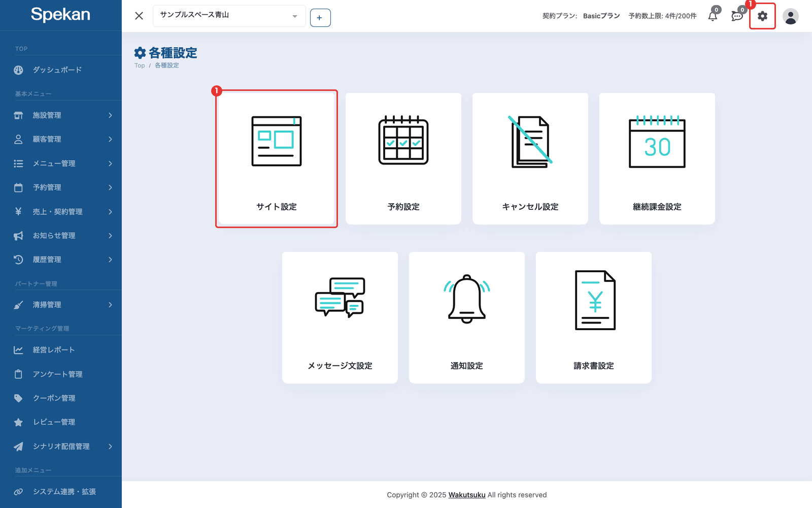This screenshot has width=812, height=508.
Task: Open the 継続課金設定 card
Action: tap(657, 158)
